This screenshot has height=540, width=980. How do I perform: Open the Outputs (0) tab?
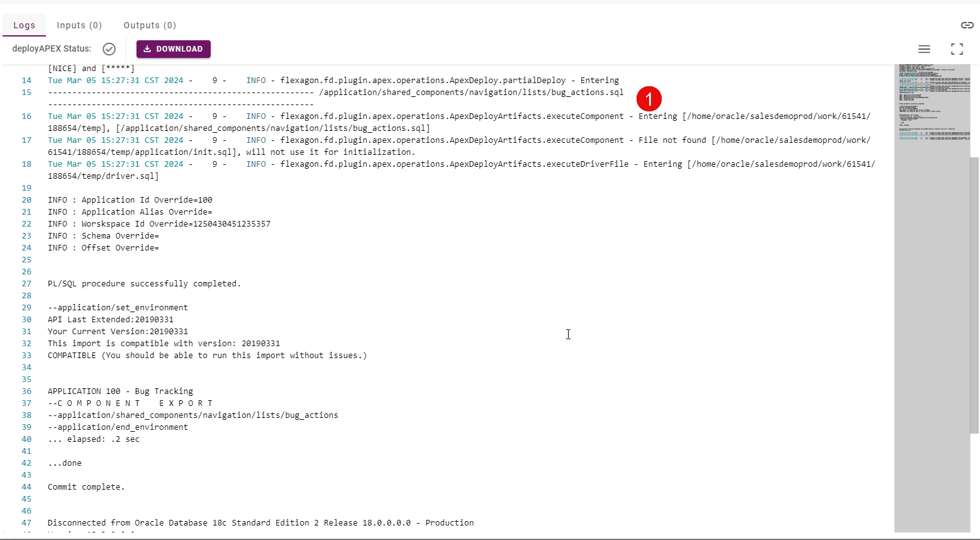tap(149, 25)
